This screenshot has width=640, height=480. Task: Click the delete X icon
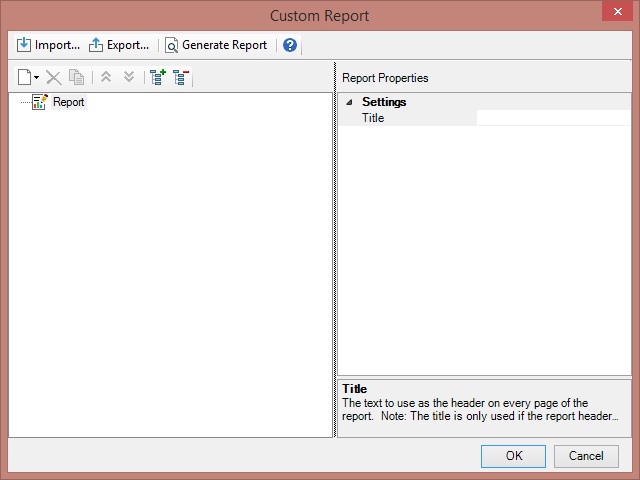pyautogui.click(x=53, y=77)
